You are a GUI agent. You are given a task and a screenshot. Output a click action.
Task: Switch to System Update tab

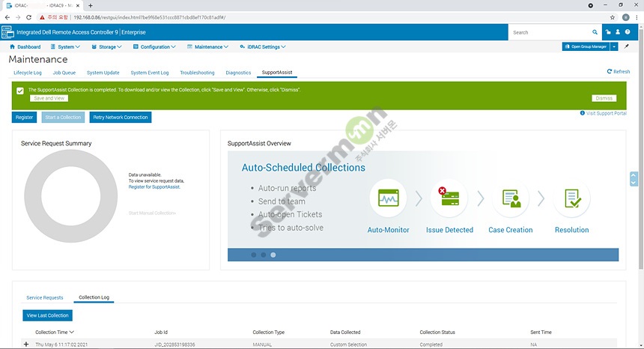click(x=103, y=73)
